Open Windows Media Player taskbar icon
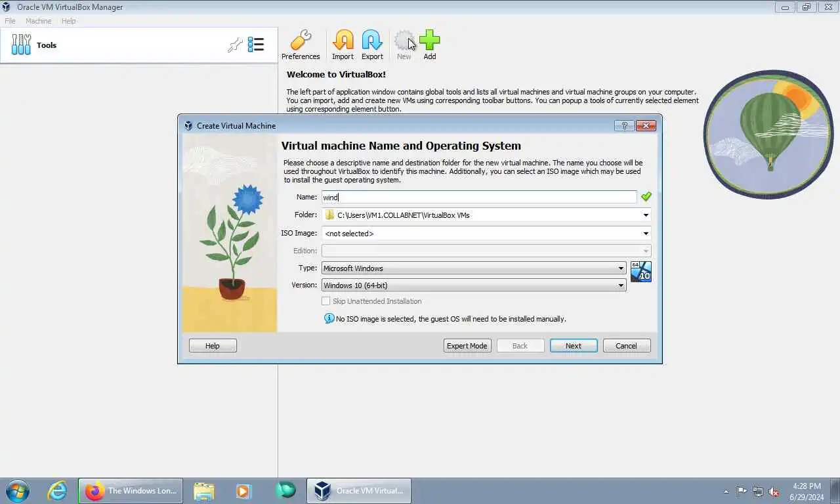The height and width of the screenshot is (504, 840). [243, 491]
